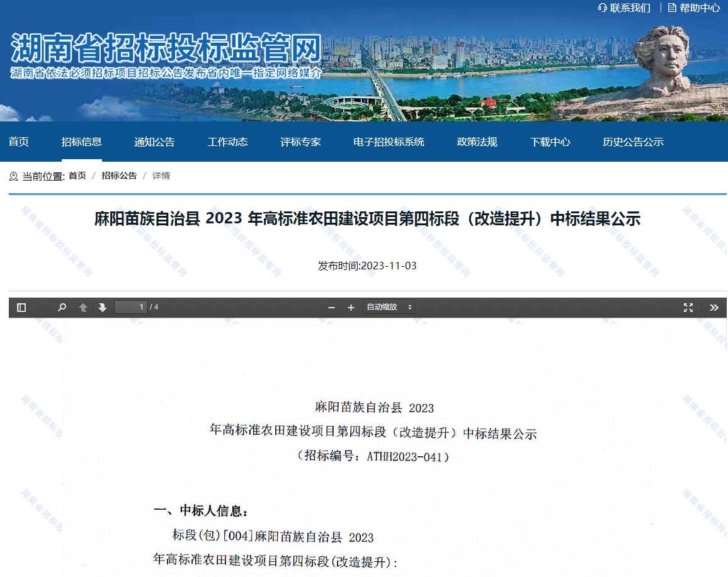The image size is (728, 577).
Task: Open 电子招投标系统 navigation item
Action: pos(389,142)
